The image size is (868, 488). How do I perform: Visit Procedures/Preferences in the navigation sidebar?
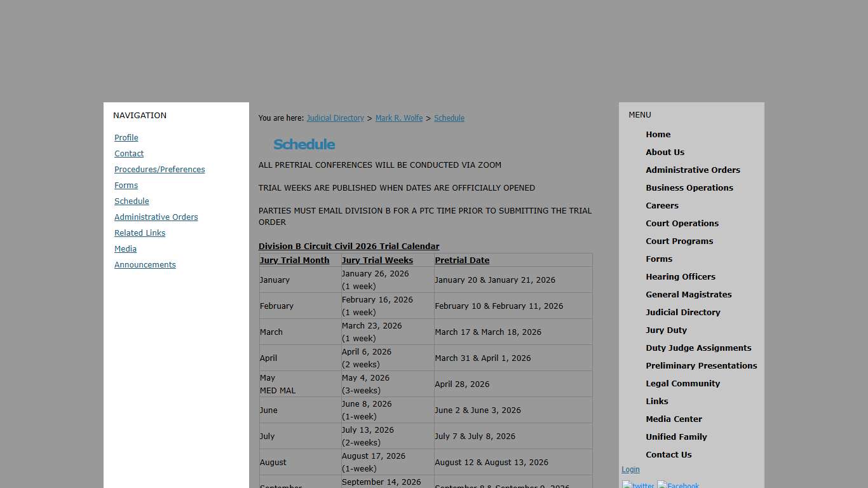pos(159,169)
